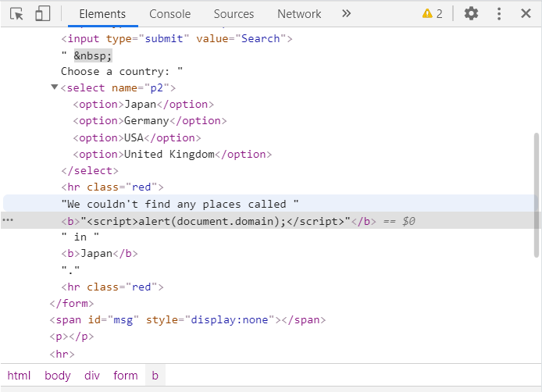Show more tabs with the double chevron
The width and height of the screenshot is (542, 392).
[346, 14]
